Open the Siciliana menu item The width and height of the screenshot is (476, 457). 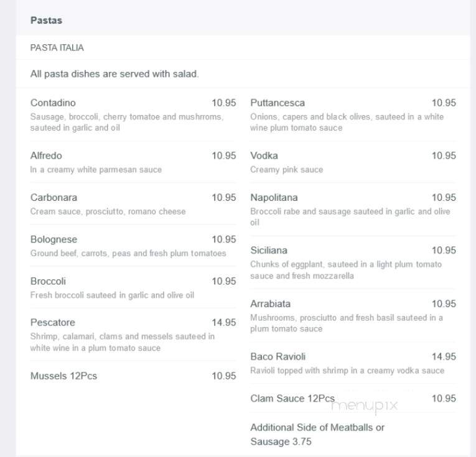coord(269,250)
